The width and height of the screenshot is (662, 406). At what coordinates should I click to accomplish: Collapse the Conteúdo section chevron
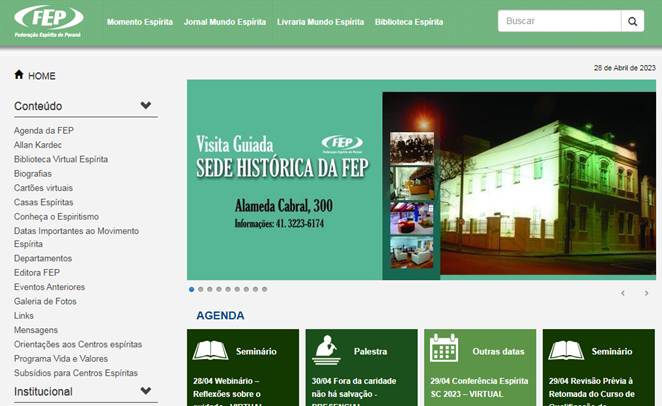pyautogui.click(x=146, y=105)
